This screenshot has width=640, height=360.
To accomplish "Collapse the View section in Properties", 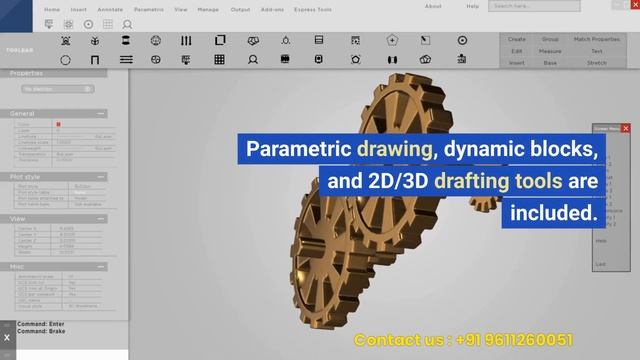I will point(101,219).
